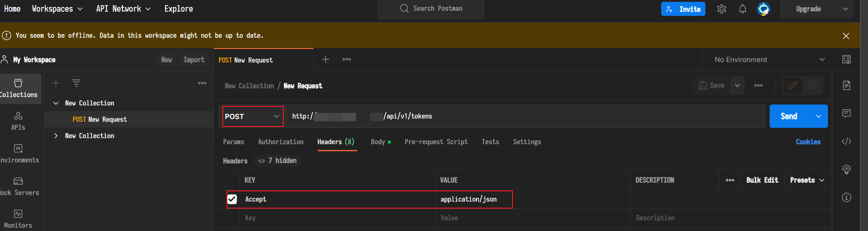Go to Home
868x231 pixels.
point(13,9)
